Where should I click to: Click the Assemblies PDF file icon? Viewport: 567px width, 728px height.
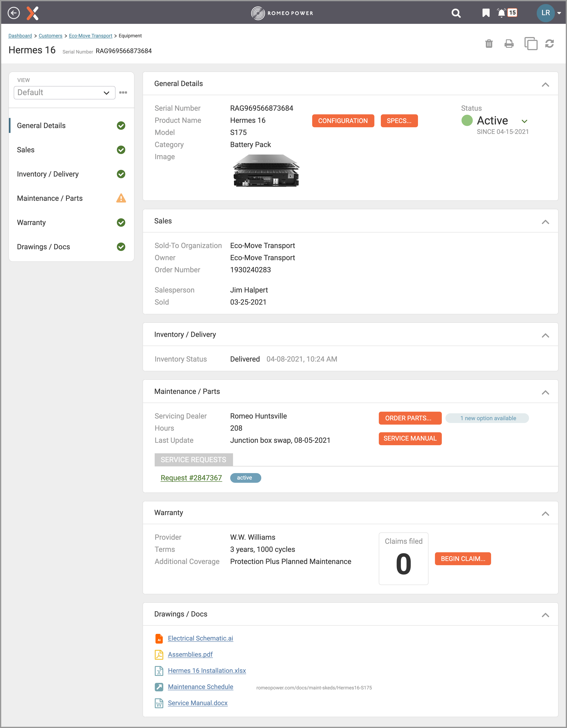pyautogui.click(x=159, y=655)
